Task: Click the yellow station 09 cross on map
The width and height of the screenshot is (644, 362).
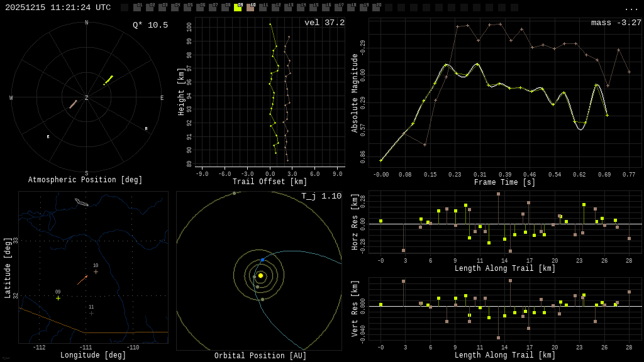Action: 58,298
